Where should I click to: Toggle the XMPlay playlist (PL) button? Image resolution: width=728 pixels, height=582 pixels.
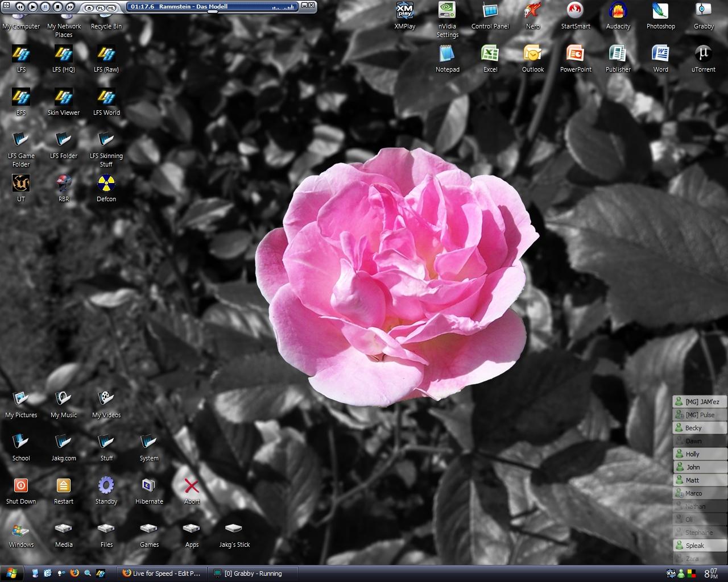point(100,8)
